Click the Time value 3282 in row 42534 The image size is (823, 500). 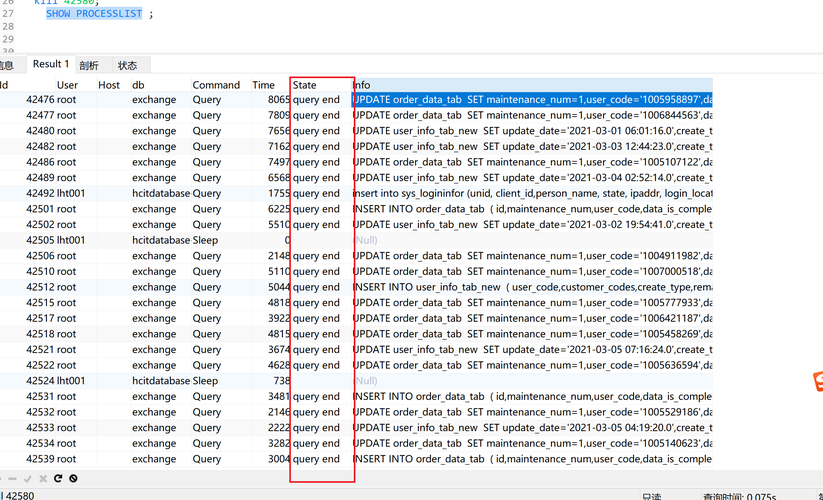pyautogui.click(x=279, y=444)
